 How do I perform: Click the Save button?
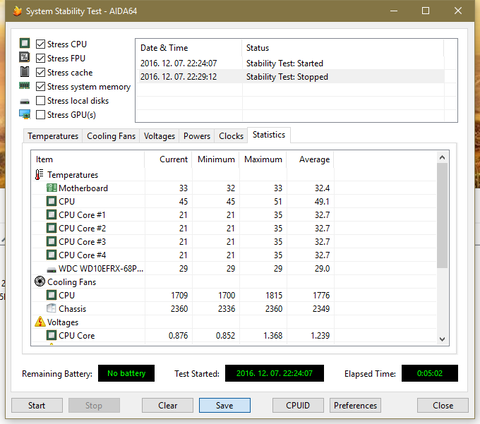click(x=225, y=405)
